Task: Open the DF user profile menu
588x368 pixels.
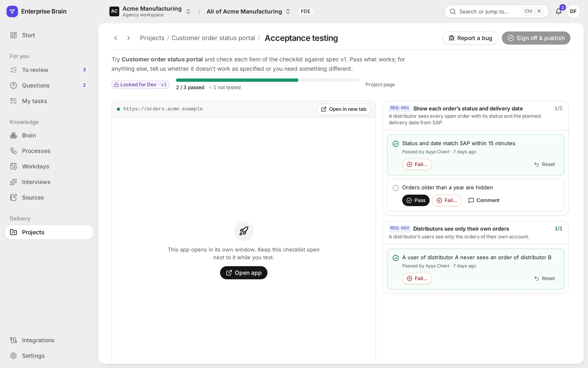Action: tap(573, 11)
